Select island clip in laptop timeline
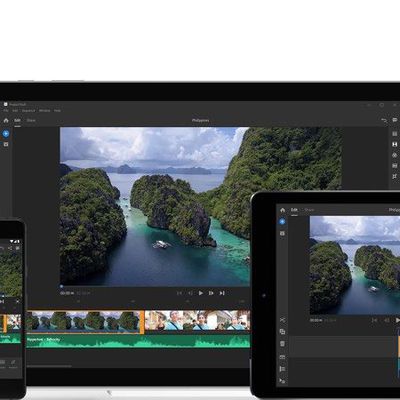This screenshot has height=400, width=400. click(83, 322)
